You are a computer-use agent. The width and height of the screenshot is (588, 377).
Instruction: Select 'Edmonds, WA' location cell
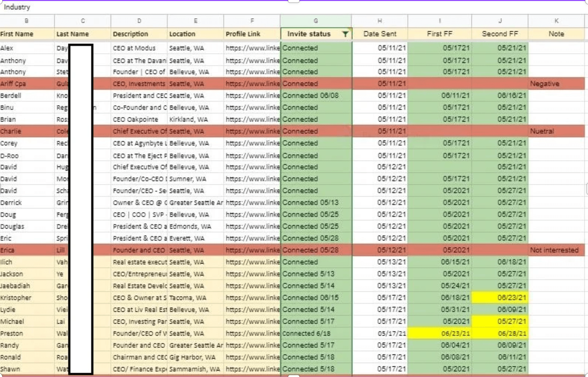coord(196,227)
